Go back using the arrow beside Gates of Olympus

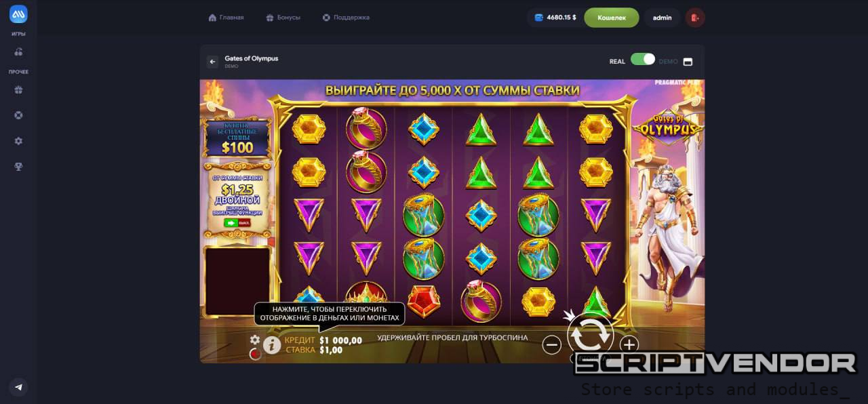(x=213, y=62)
